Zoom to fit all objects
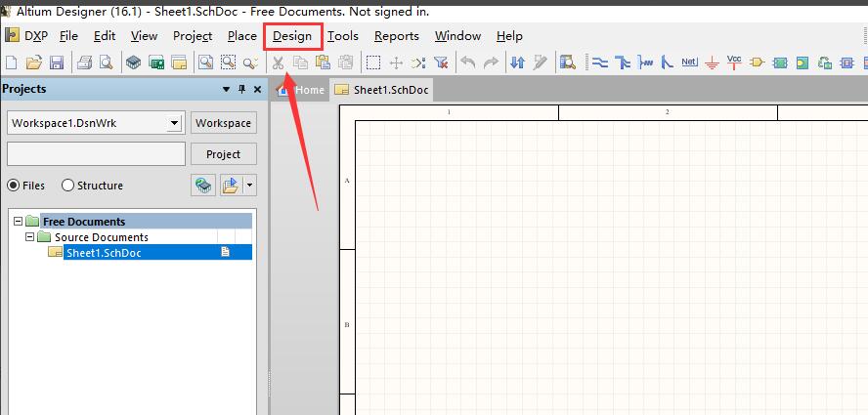Image resolution: width=868 pixels, height=415 pixels. point(206,62)
